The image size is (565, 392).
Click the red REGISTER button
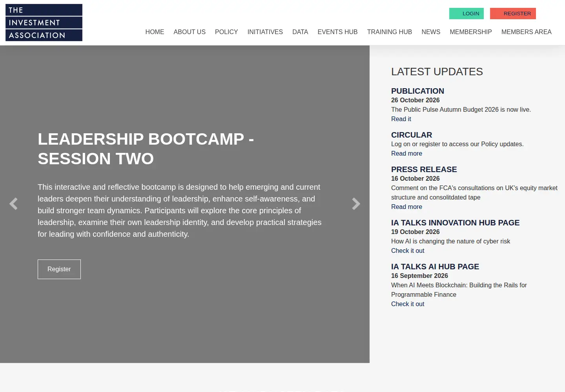[513, 13]
